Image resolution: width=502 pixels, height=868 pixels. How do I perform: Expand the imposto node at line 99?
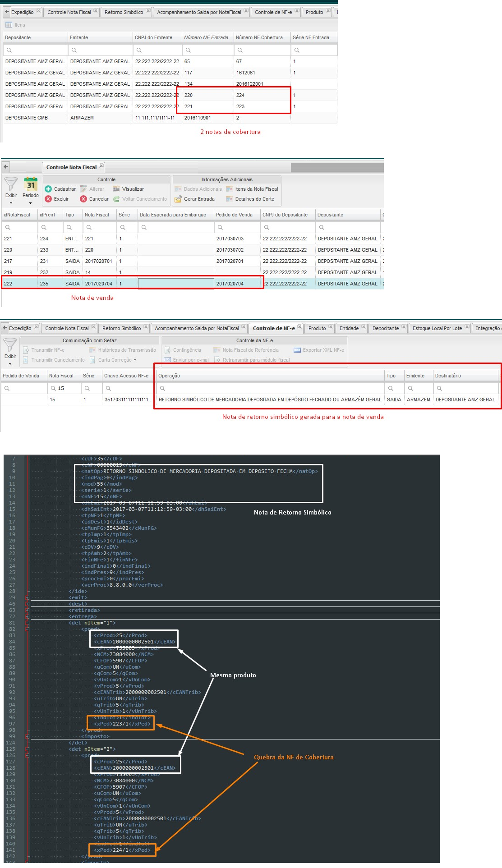coord(28,736)
